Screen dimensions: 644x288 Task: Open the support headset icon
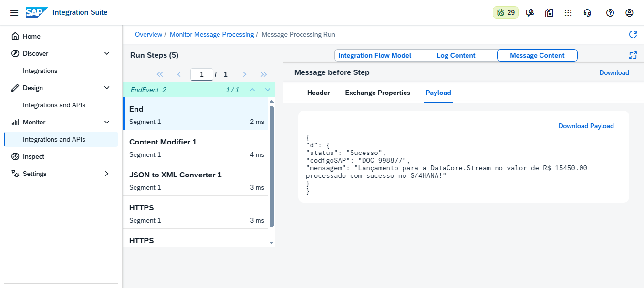tap(587, 13)
